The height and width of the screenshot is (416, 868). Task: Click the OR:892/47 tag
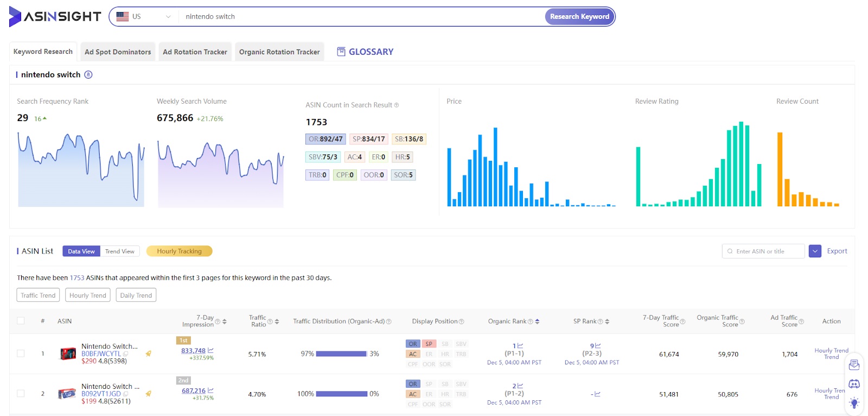[x=325, y=139]
